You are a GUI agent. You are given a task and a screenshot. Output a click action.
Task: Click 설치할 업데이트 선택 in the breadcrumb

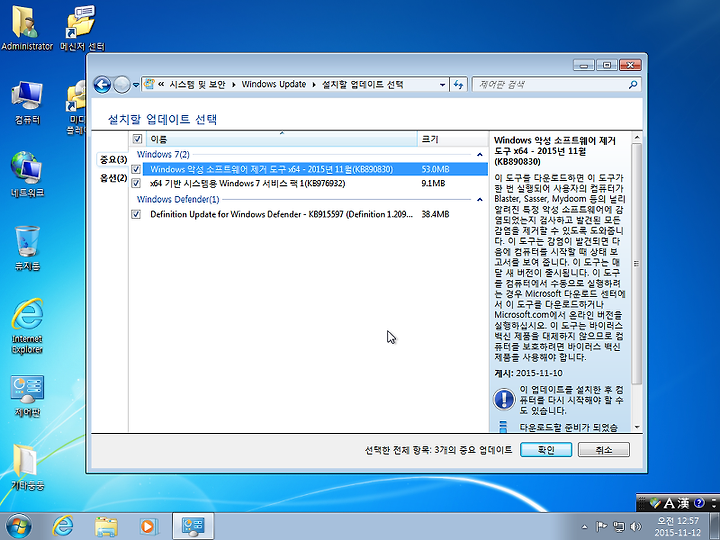coord(362,84)
